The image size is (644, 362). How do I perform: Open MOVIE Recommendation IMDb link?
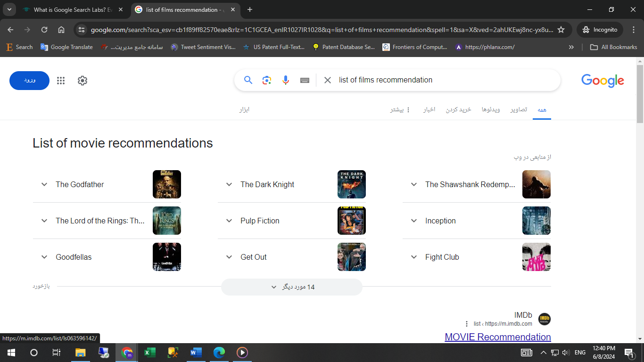pyautogui.click(x=498, y=337)
